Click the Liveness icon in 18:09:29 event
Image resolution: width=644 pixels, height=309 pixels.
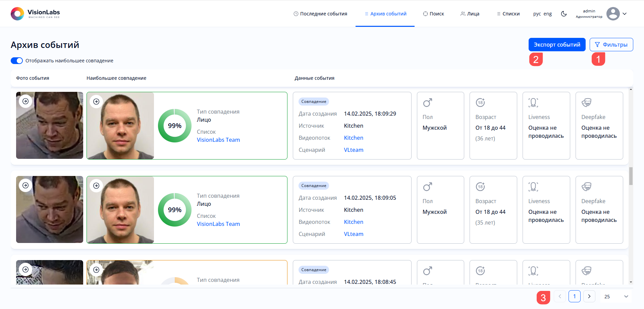click(x=533, y=103)
